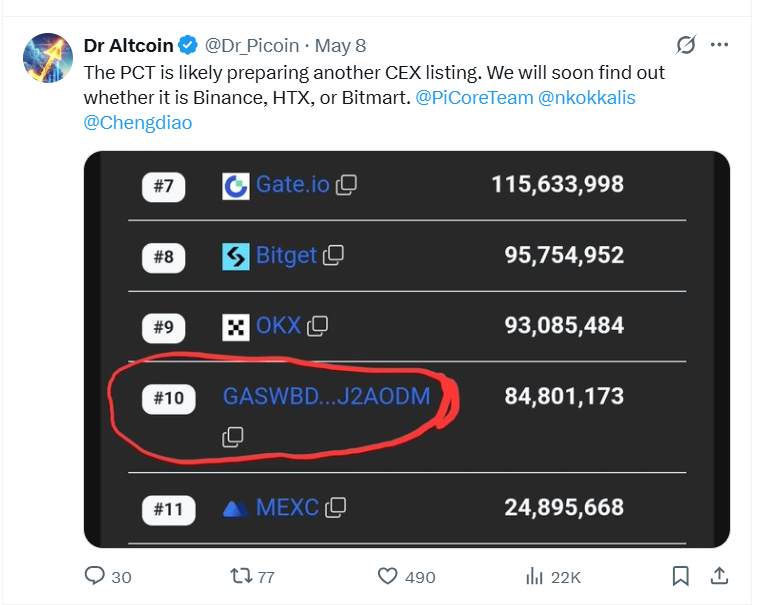Click the May 8 timestamp

341,45
